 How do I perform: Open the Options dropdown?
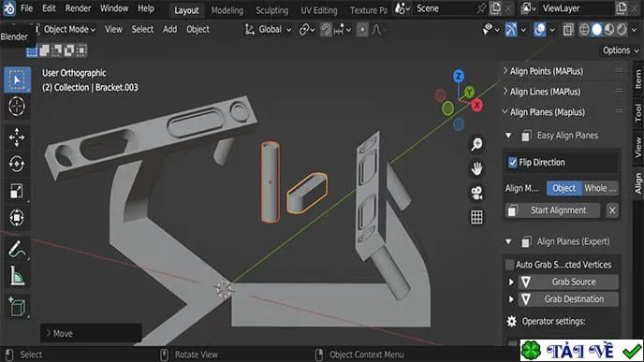(x=621, y=51)
